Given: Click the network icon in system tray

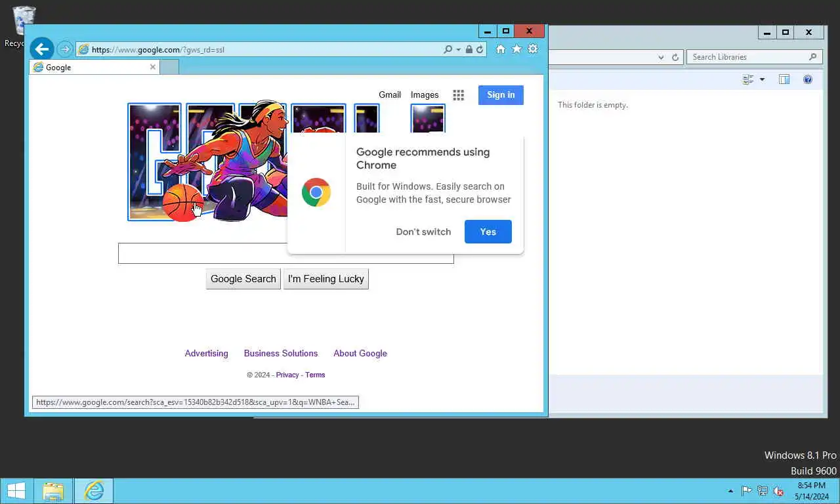Looking at the screenshot, I should pyautogui.click(x=763, y=491).
